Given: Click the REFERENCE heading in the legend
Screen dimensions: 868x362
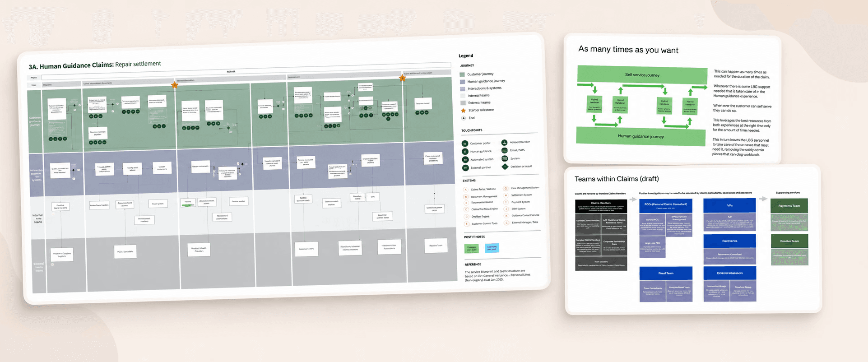Looking at the screenshot, I should [x=473, y=265].
